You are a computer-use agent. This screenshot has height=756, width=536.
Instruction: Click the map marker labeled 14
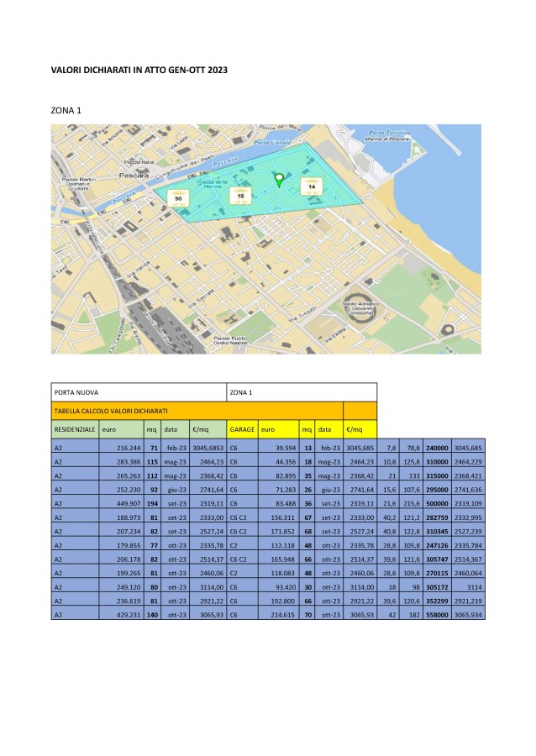(312, 186)
